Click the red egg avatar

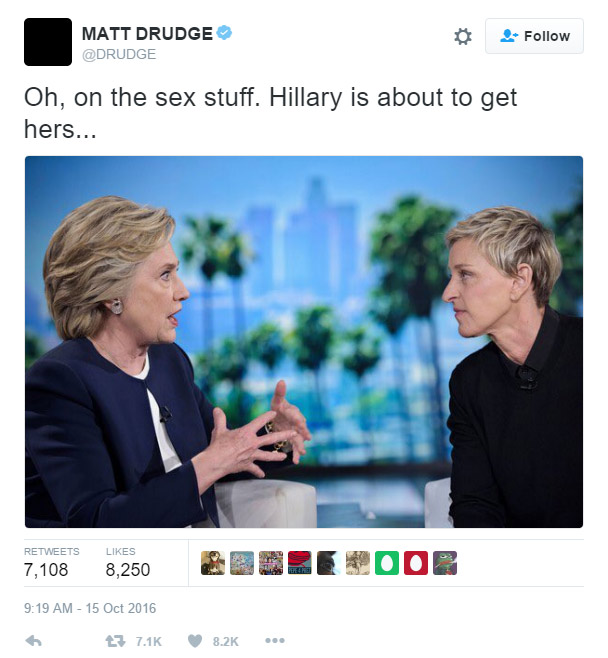point(416,563)
